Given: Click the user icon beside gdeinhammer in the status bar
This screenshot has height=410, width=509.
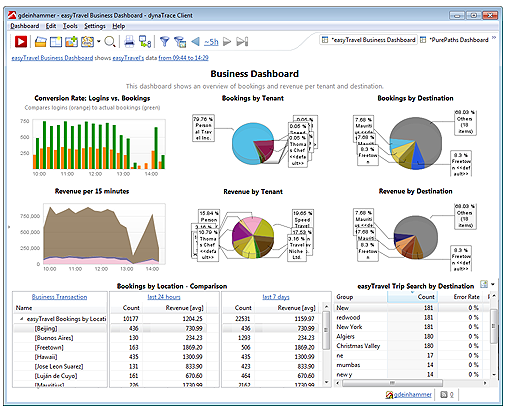Looking at the screenshot, I should click(389, 395).
